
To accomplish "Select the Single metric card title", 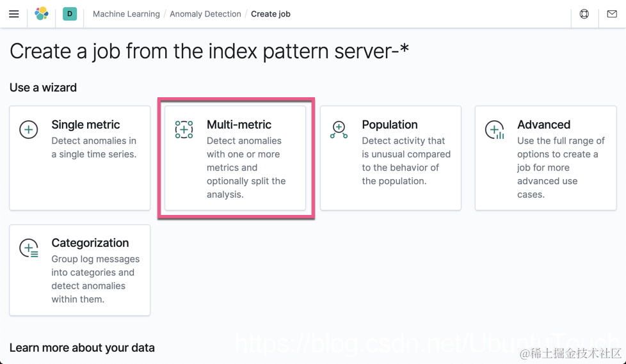I will [x=86, y=125].
